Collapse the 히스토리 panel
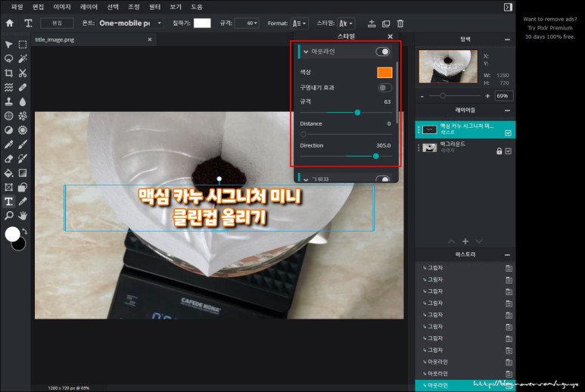Screen dimensions: 585x392 [507, 255]
